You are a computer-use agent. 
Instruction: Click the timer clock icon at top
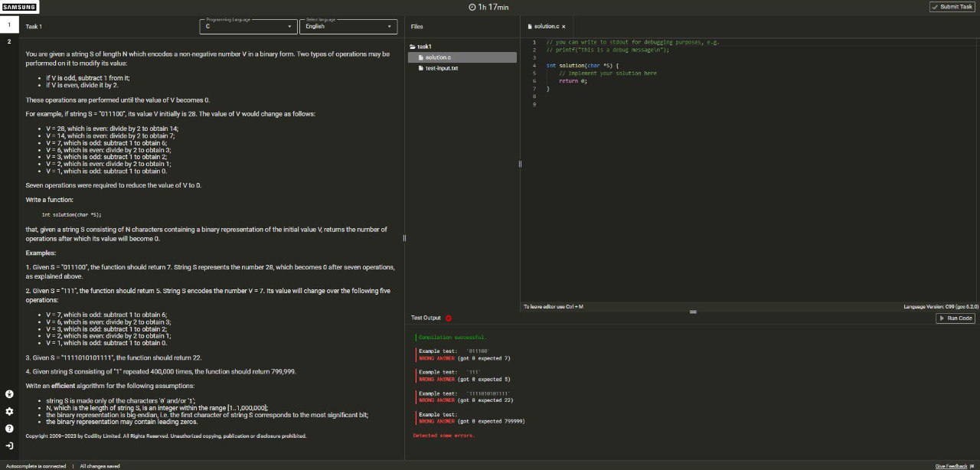472,7
